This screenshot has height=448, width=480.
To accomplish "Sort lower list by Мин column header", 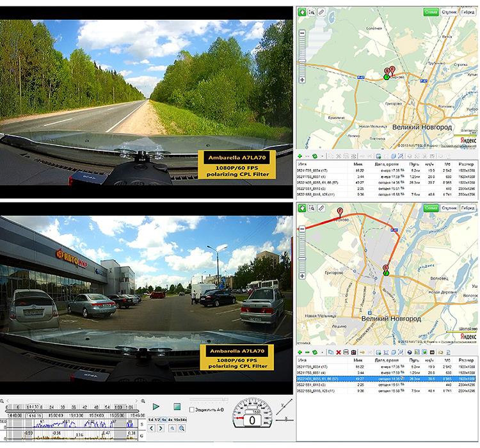I will click(x=358, y=360).
